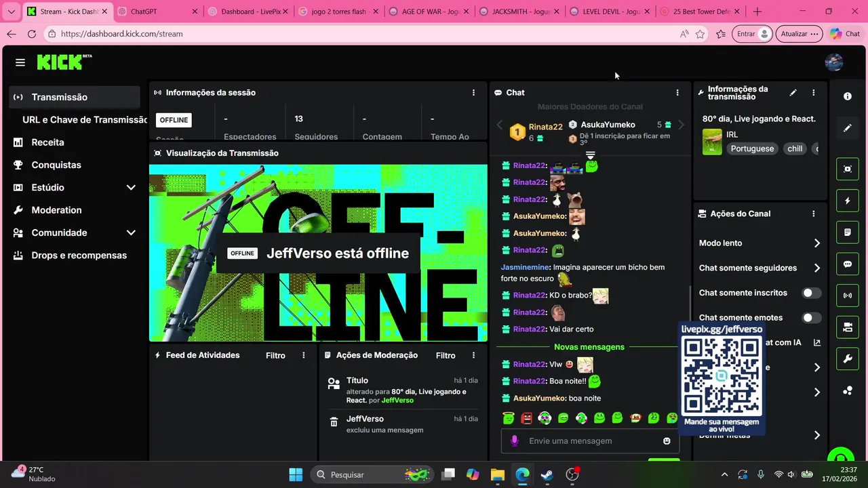Open browser tab list dropdown arrow
Viewport: 868px width, 488px height.
pyautogui.click(x=11, y=12)
